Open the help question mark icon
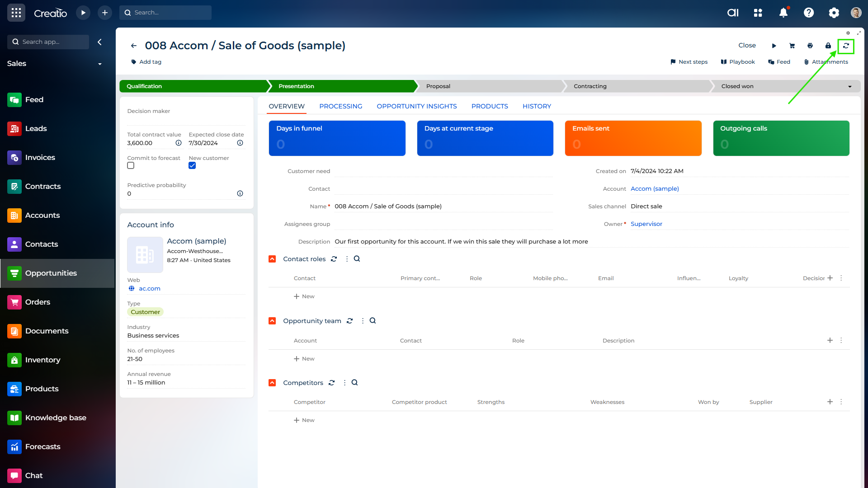The image size is (868, 488). [809, 13]
